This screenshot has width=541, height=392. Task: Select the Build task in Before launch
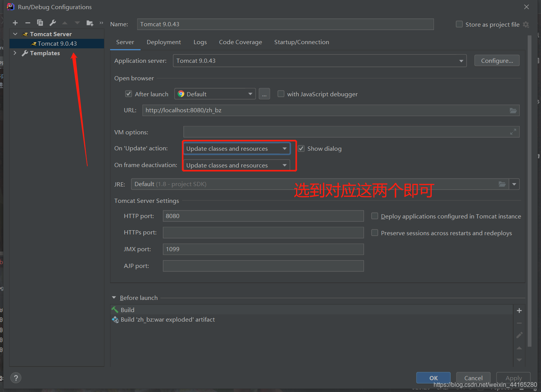(x=311, y=310)
